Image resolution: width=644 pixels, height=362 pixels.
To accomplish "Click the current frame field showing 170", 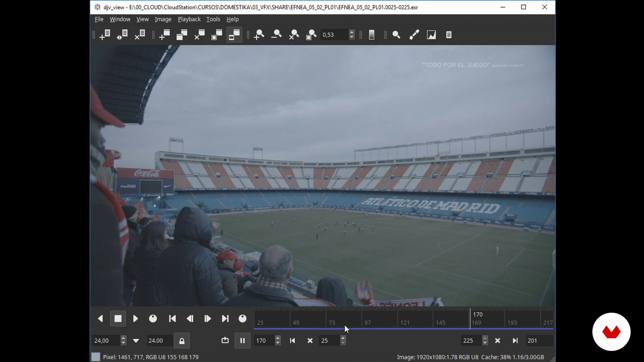I will pyautogui.click(x=264, y=341).
